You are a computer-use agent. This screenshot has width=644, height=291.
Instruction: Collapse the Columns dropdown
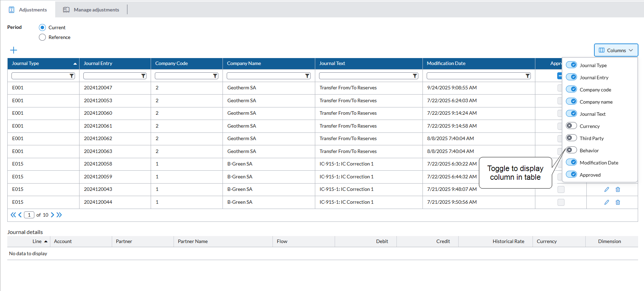616,50
